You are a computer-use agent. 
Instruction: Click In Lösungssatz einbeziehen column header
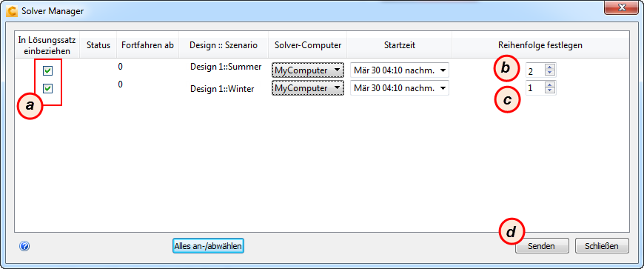(47, 45)
